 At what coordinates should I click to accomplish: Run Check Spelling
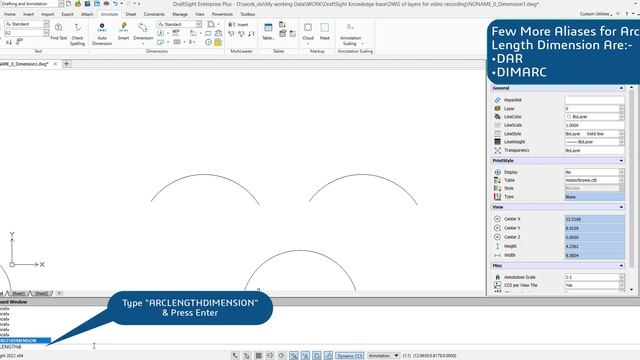[x=77, y=34]
